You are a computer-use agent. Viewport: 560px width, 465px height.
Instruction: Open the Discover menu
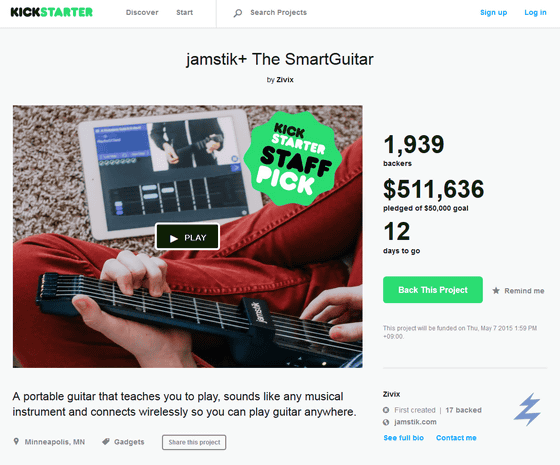pyautogui.click(x=142, y=12)
